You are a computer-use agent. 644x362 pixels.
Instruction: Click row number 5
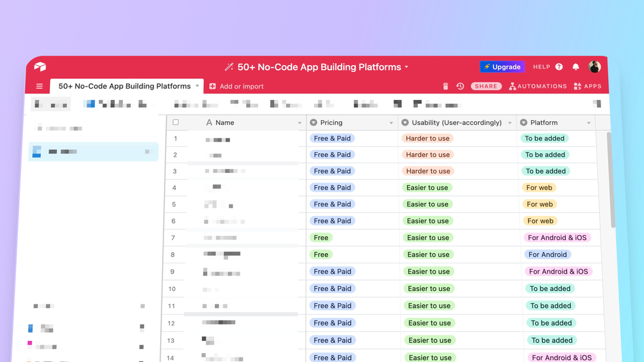(x=174, y=204)
